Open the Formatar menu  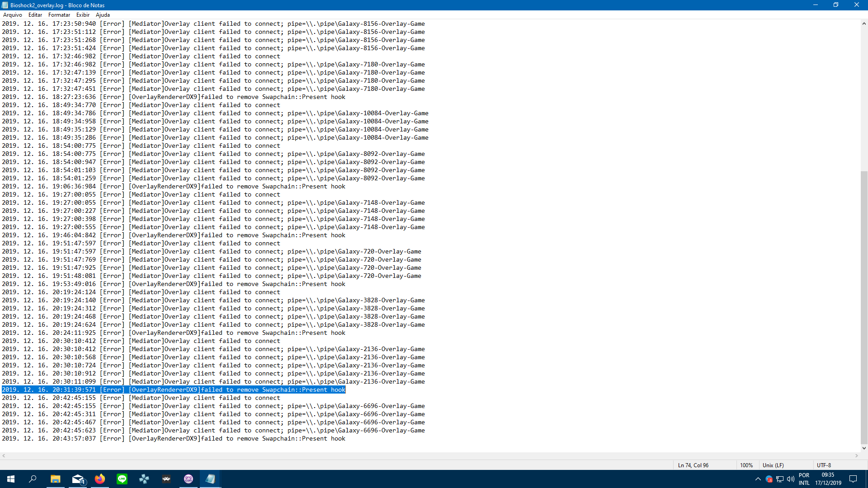tap(59, 15)
